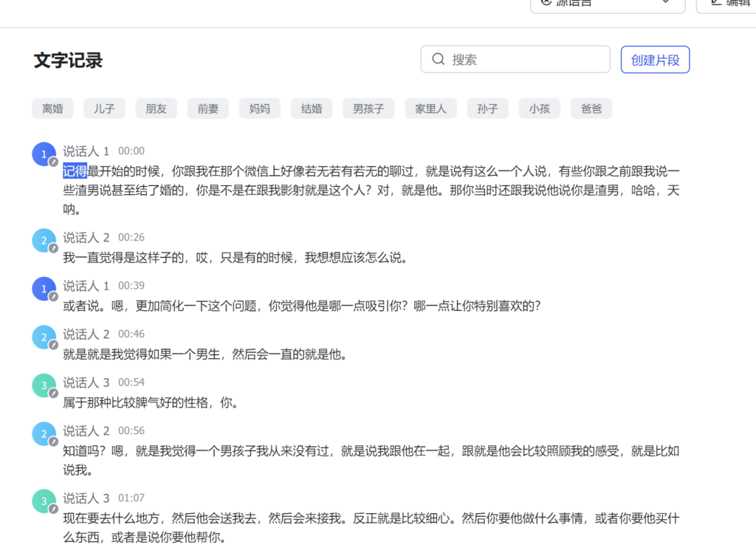Filter by the 爸爸 keyword tag
Viewport: 756px width, 556px height.
click(x=591, y=109)
